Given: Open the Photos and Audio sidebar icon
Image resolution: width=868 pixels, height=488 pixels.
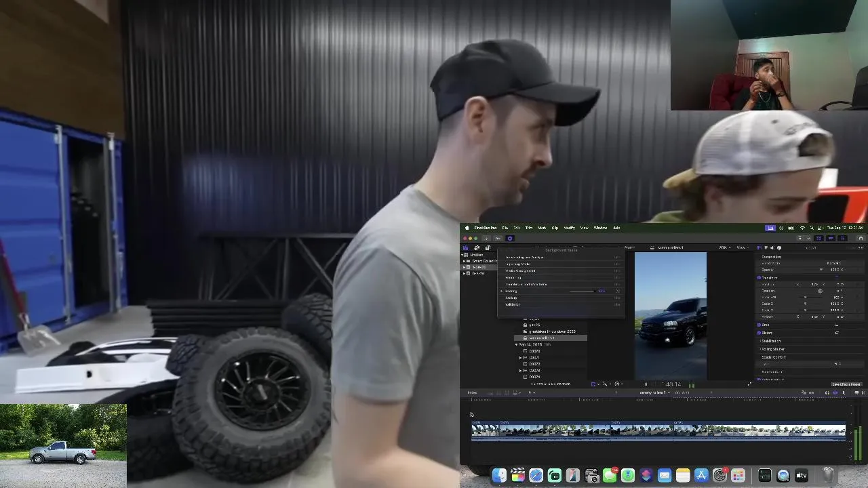Looking at the screenshot, I should pos(477,248).
